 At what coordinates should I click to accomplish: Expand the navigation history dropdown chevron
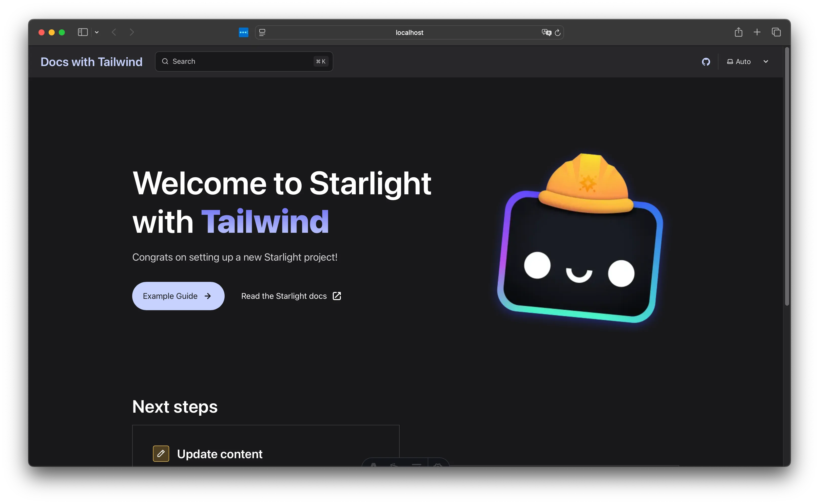[x=97, y=32]
